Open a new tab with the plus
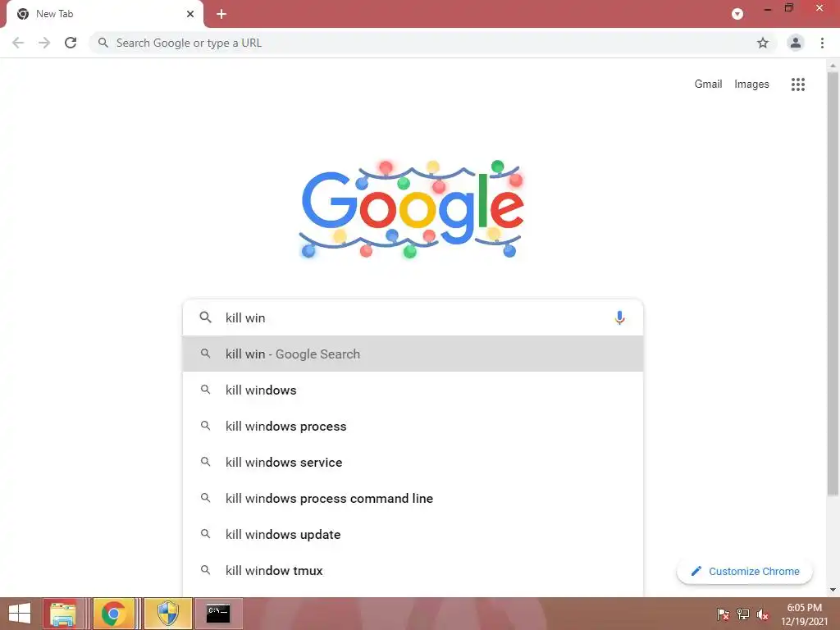 221,14
